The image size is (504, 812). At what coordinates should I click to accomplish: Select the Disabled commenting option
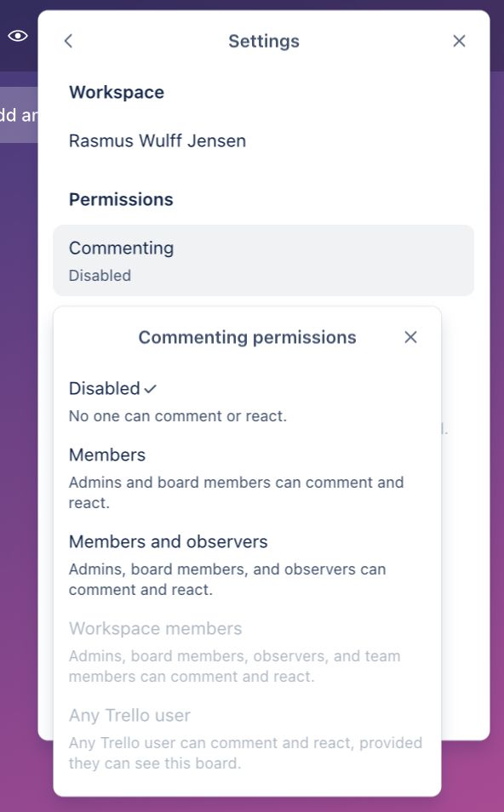247,402
